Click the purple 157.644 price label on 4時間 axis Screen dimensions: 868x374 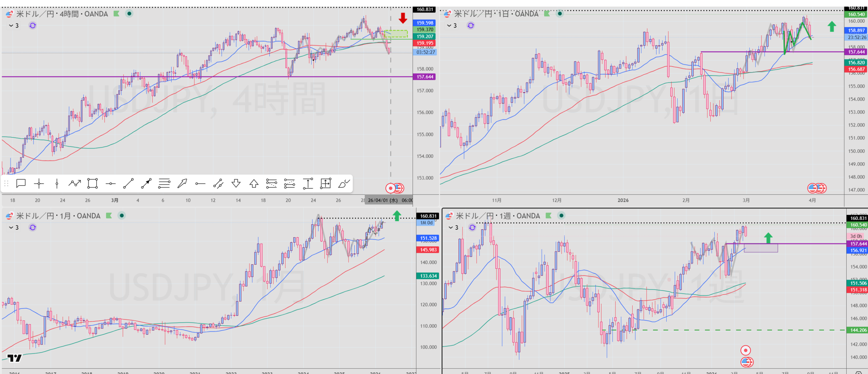424,77
